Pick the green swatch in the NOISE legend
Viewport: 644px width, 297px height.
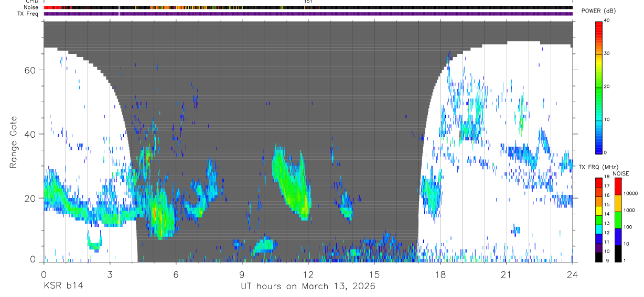click(618, 220)
